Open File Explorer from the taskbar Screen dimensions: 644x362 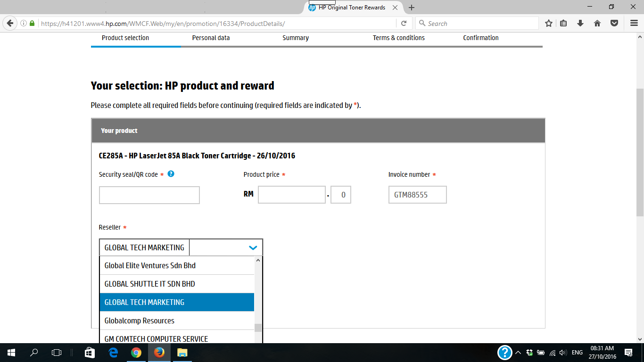pos(182,352)
